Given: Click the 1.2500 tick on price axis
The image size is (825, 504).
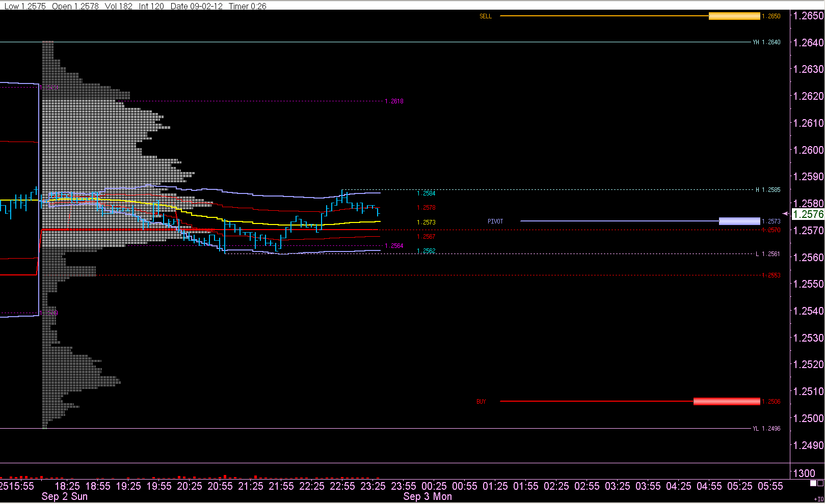Looking at the screenshot, I should coord(809,418).
